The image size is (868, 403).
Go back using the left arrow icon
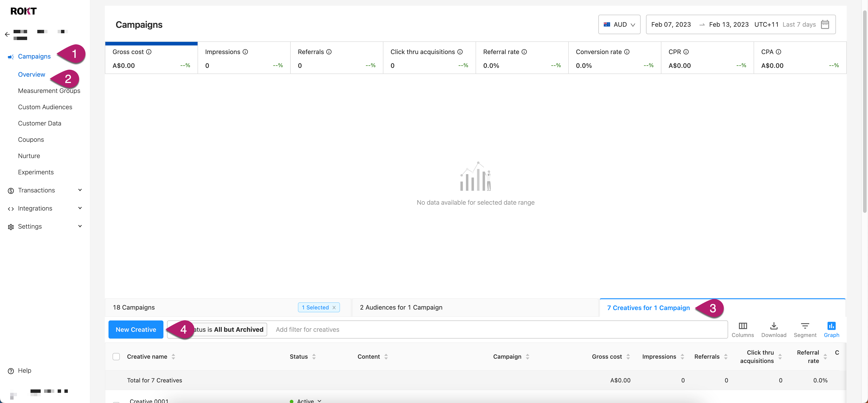[7, 34]
